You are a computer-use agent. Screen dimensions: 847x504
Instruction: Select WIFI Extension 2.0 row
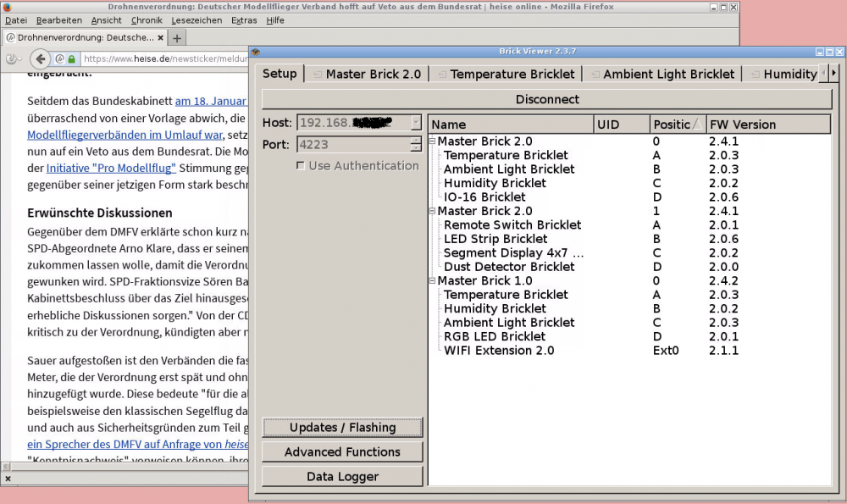[x=630, y=351]
